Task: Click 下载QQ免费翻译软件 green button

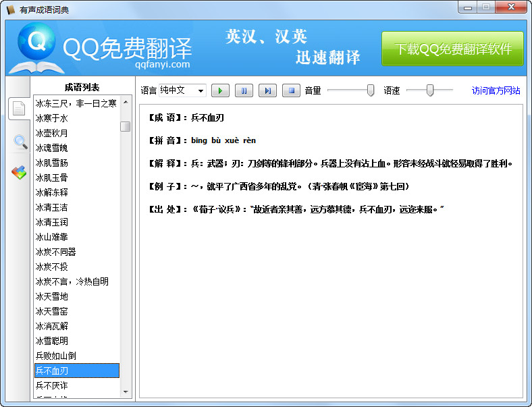Action: click(x=452, y=49)
